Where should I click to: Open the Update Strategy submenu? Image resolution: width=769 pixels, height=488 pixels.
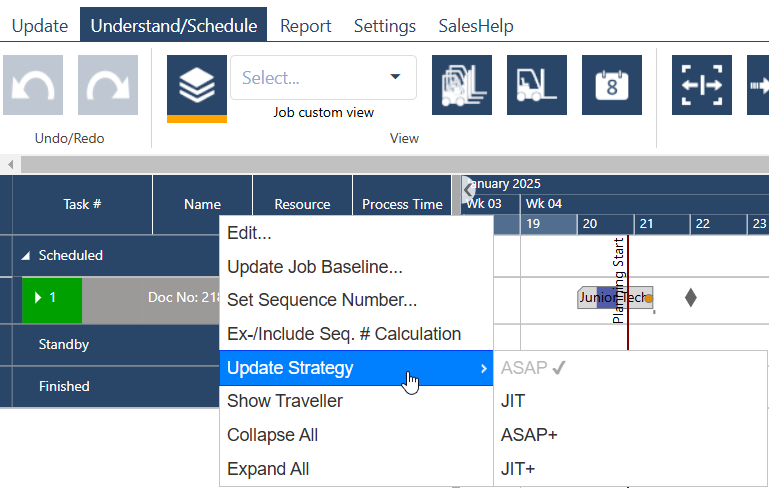pos(356,368)
